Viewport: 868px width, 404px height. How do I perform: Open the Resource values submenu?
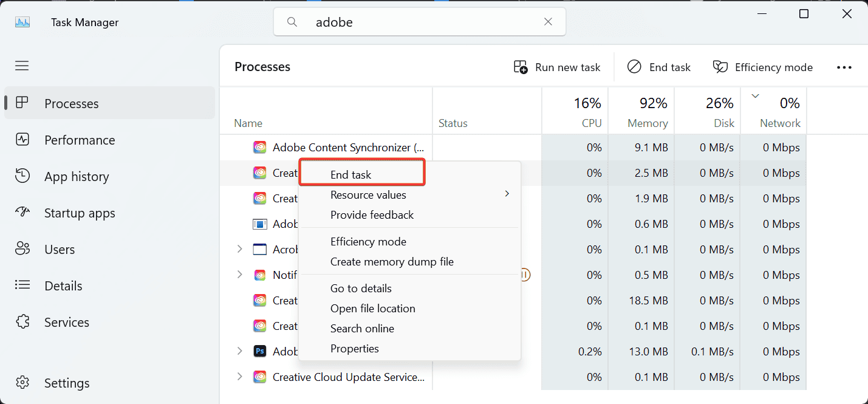[368, 194]
